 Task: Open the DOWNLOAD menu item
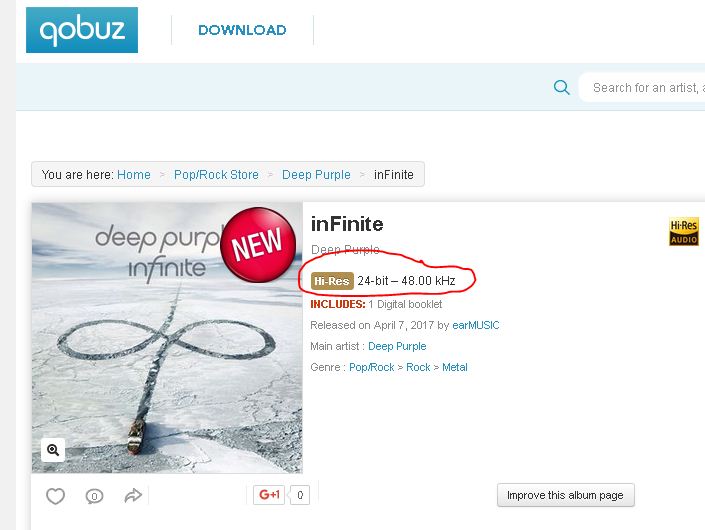(242, 30)
